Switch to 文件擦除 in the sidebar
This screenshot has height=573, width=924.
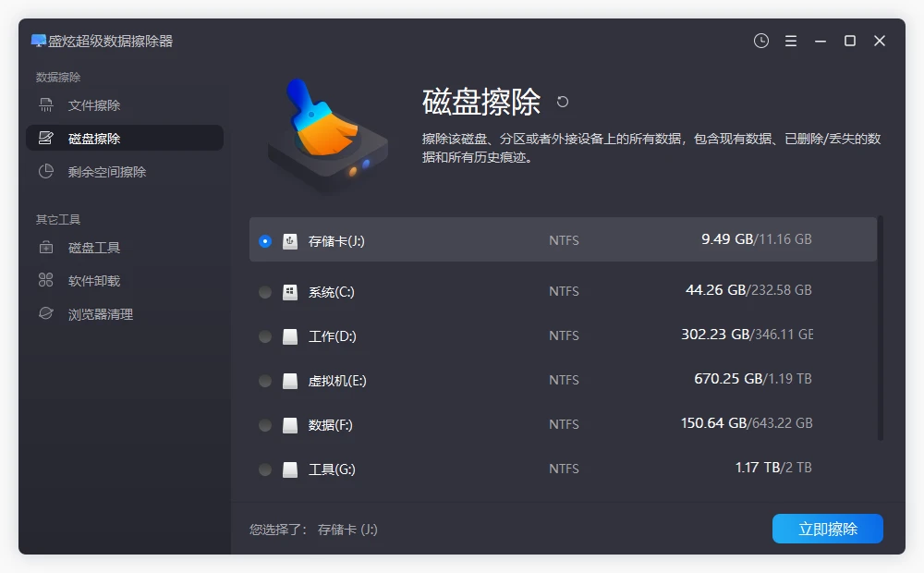click(x=94, y=105)
